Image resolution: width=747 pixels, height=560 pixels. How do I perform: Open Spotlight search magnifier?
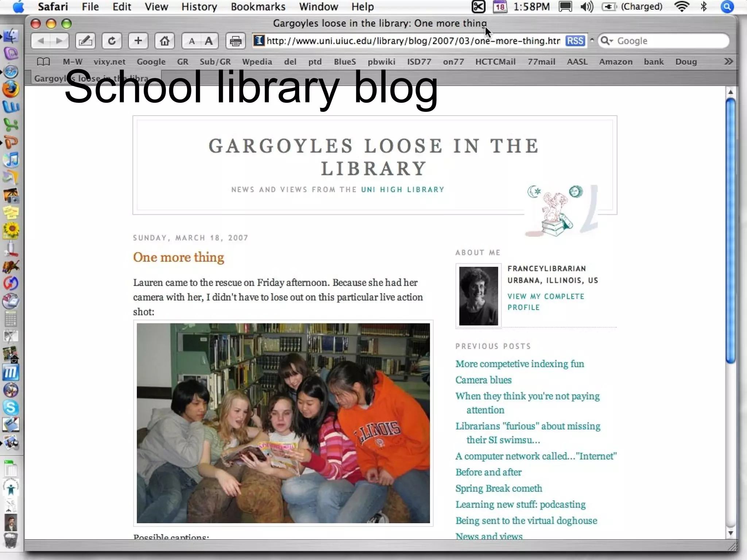click(x=727, y=7)
